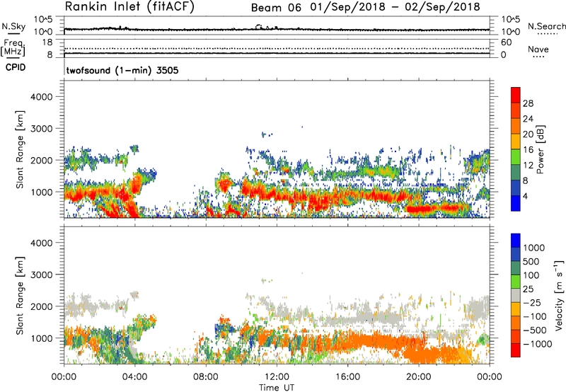Click the "-1000" value on Velocity color bar
The height and width of the screenshot is (392, 566).
click(x=538, y=344)
